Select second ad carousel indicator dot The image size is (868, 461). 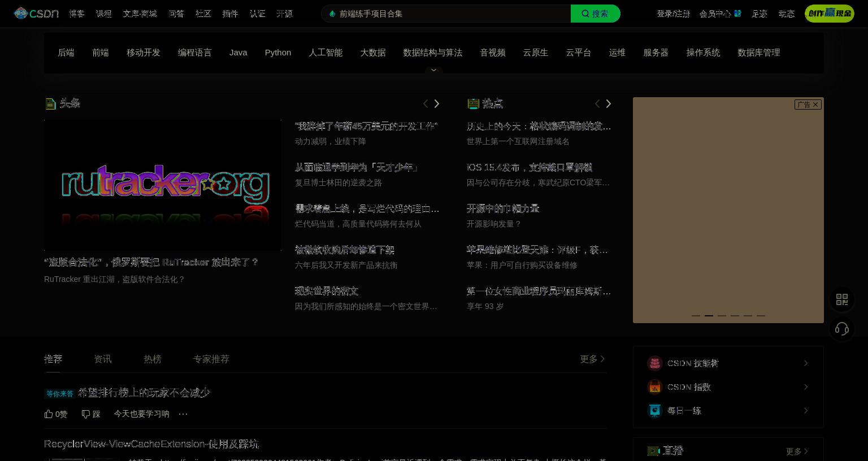pyautogui.click(x=709, y=315)
